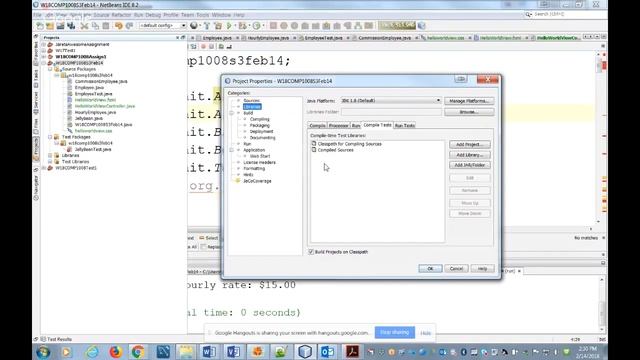Select the Packaging category
The width and height of the screenshot is (640, 360).
tap(260, 125)
